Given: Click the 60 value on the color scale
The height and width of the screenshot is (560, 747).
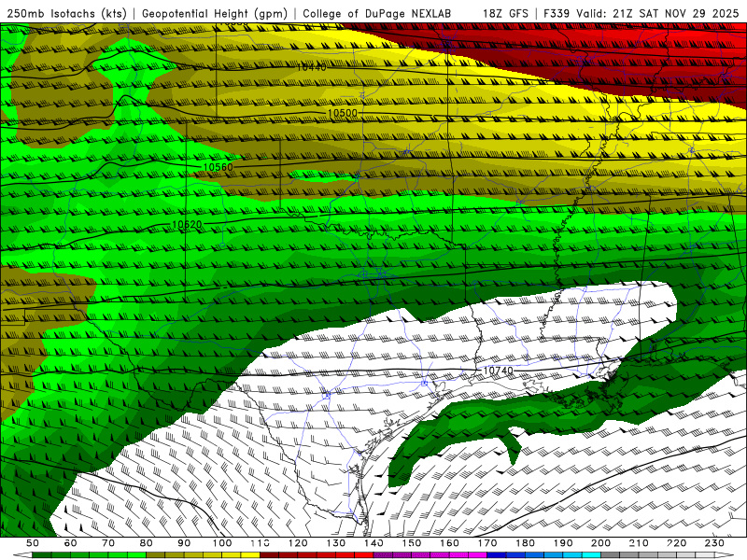Looking at the screenshot, I should coord(70,543).
